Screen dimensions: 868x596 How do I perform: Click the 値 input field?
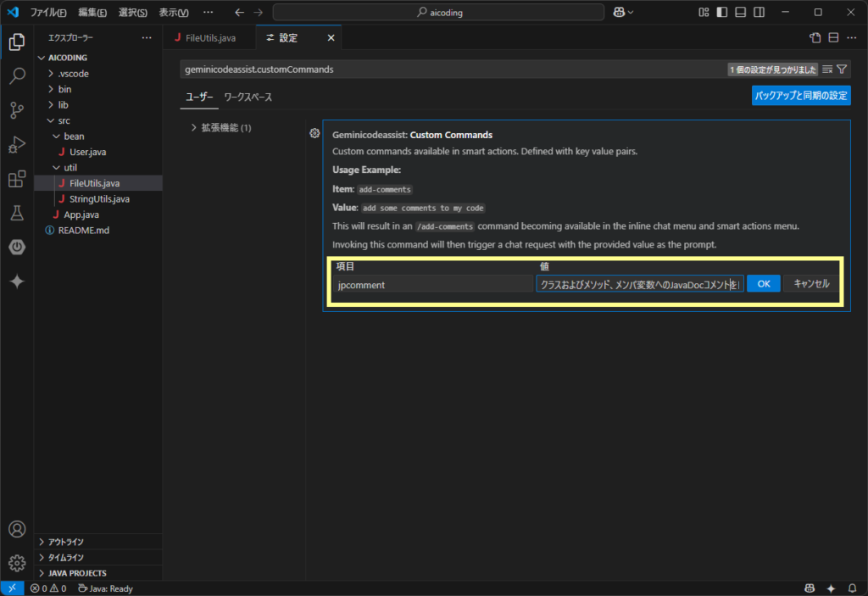[639, 285]
